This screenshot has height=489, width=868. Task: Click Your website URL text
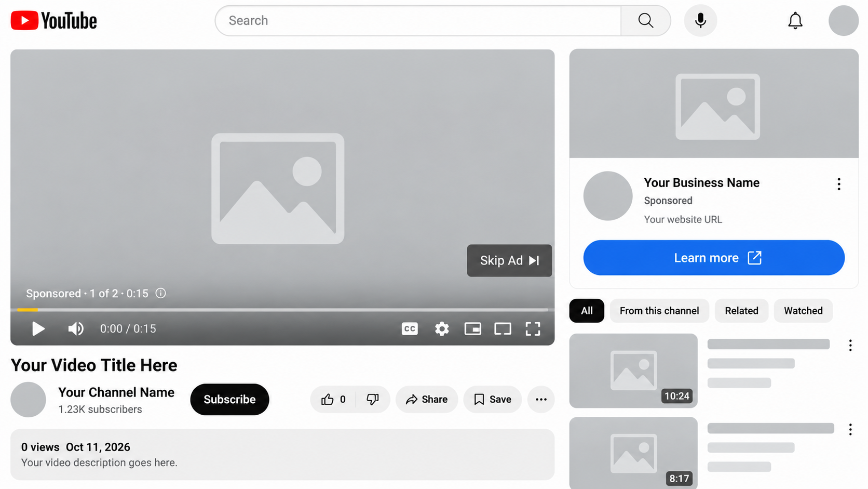683,219
